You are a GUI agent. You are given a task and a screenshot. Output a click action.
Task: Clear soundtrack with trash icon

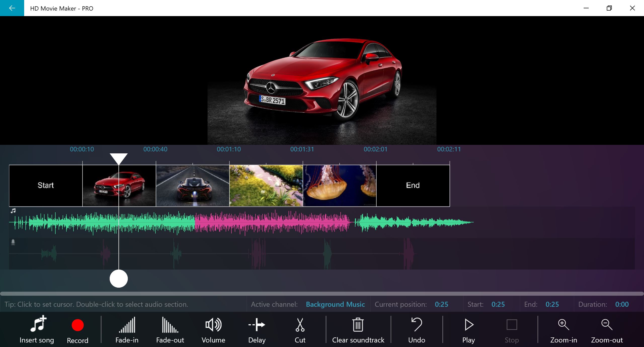click(358, 329)
